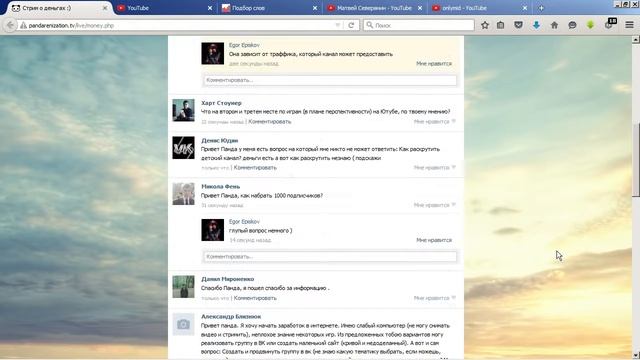640x360 pixels.
Task: Like the top Egor Epsikov reply
Action: pyautogui.click(x=434, y=64)
